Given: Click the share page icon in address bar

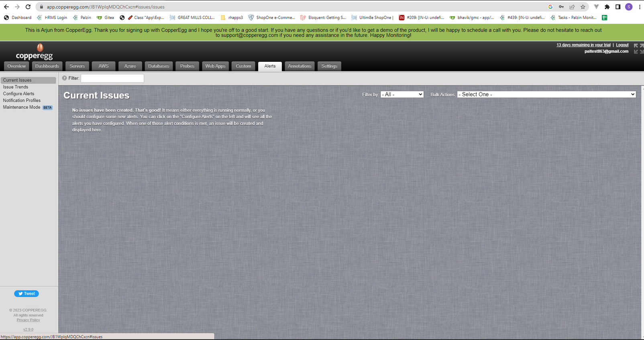Looking at the screenshot, I should [572, 7].
